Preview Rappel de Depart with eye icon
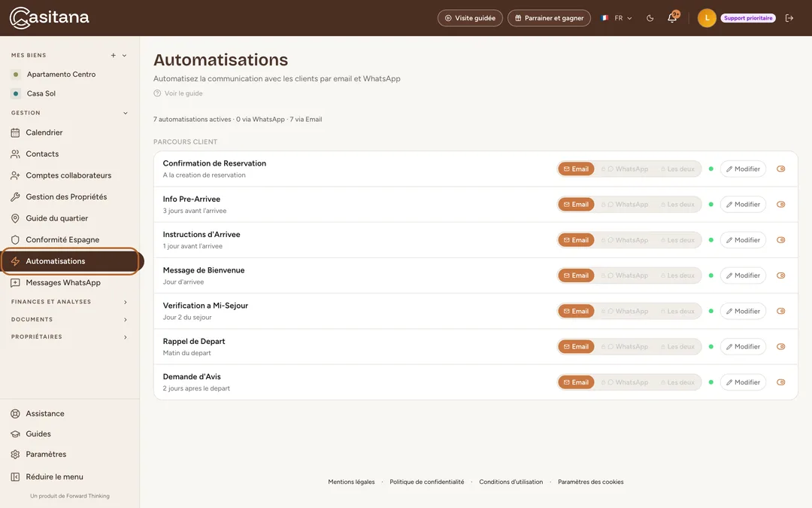 click(x=781, y=346)
